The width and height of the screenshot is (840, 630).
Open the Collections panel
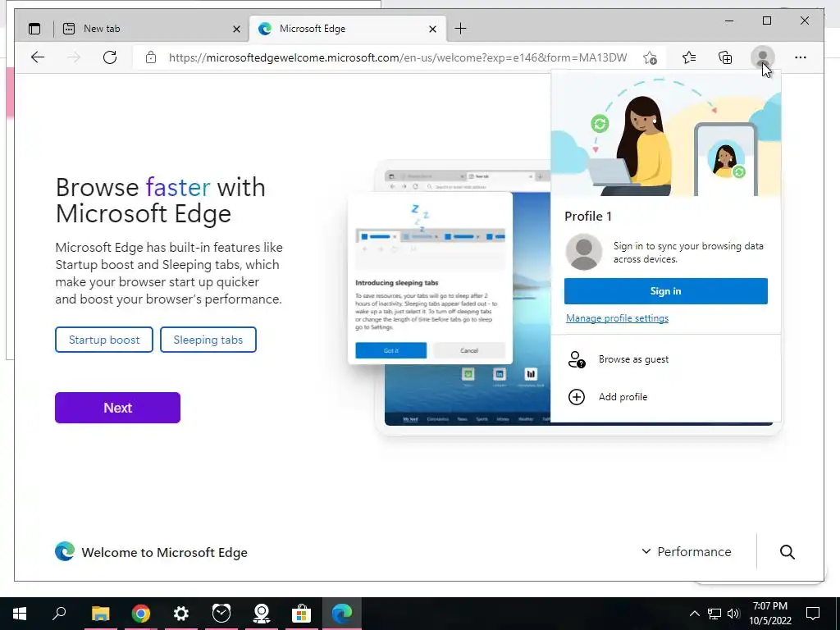(x=725, y=57)
